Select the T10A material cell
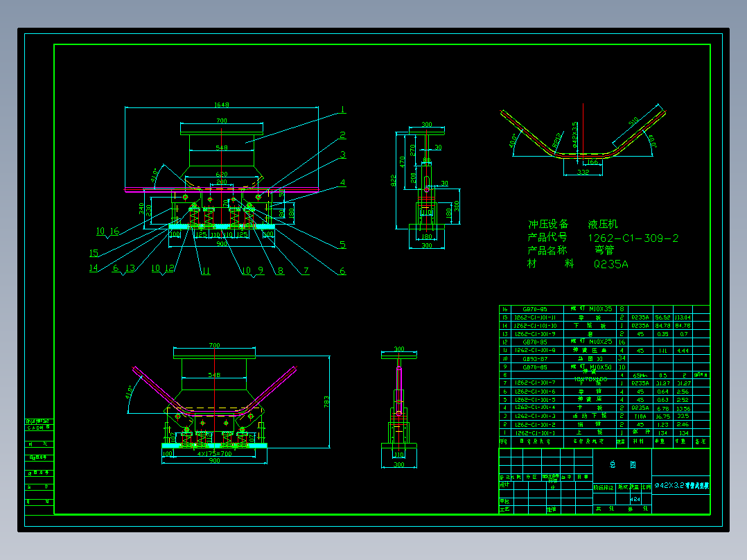 tap(640, 416)
